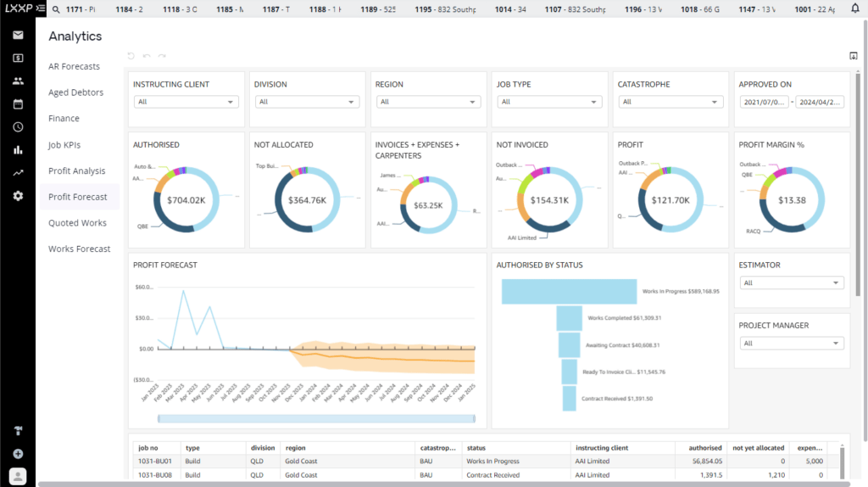Open the Aged Debtors report
The image size is (868, 487).
tap(76, 92)
